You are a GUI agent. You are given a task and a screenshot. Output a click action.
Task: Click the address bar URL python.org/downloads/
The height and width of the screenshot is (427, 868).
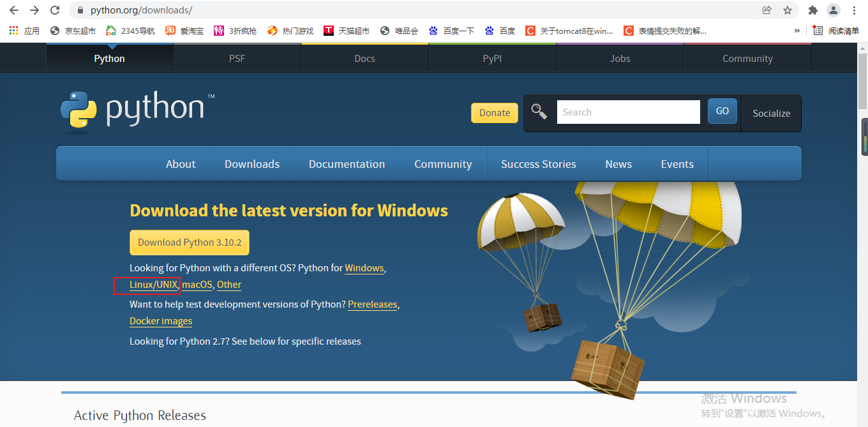[x=141, y=10]
